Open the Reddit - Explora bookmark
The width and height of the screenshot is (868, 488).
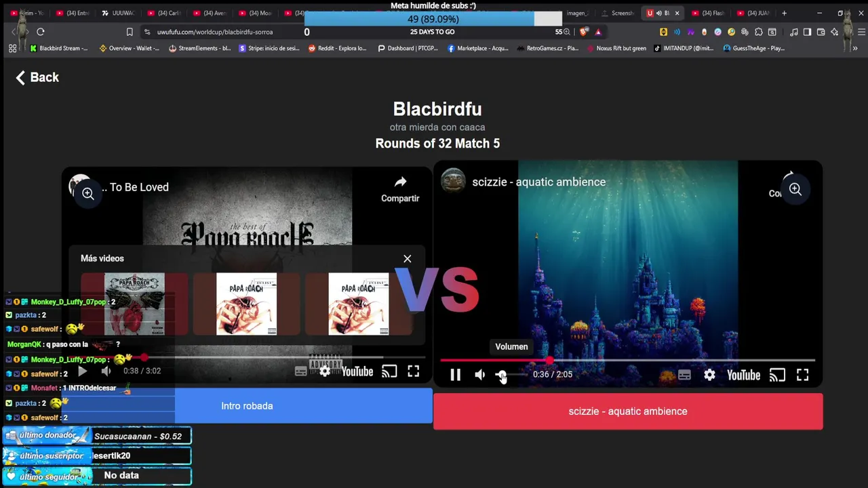pyautogui.click(x=337, y=48)
